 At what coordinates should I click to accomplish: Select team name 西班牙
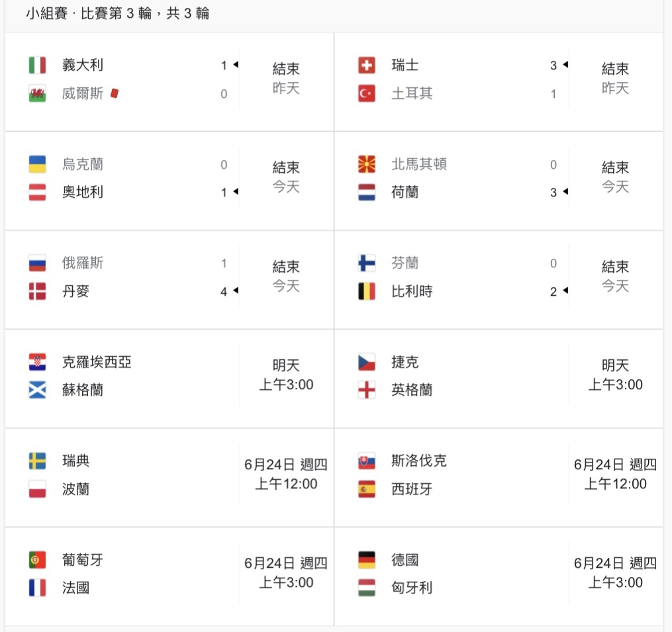tap(411, 489)
